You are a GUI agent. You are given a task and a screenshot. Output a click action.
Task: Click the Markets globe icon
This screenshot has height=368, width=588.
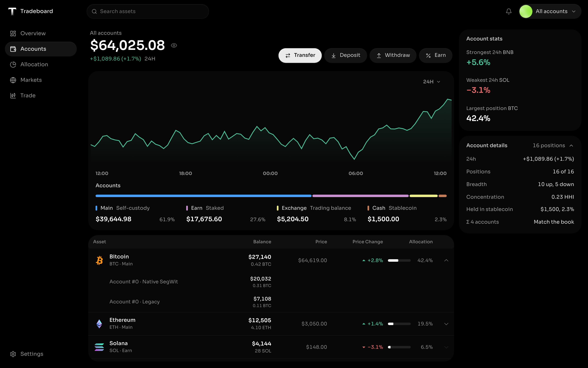click(13, 80)
